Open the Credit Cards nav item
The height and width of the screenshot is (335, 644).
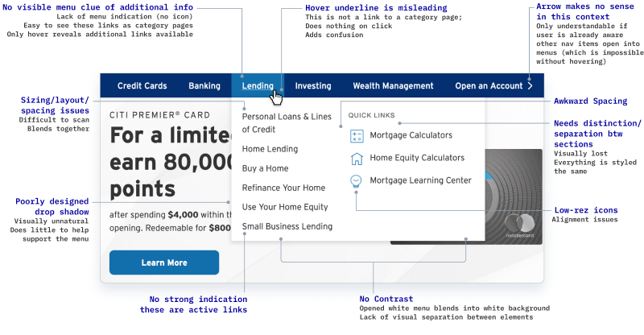142,86
